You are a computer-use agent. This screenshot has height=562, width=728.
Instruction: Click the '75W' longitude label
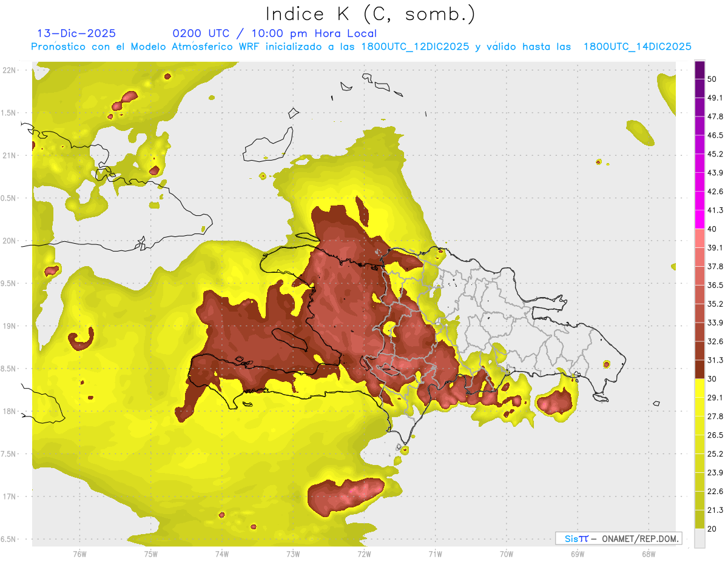pos(151,554)
